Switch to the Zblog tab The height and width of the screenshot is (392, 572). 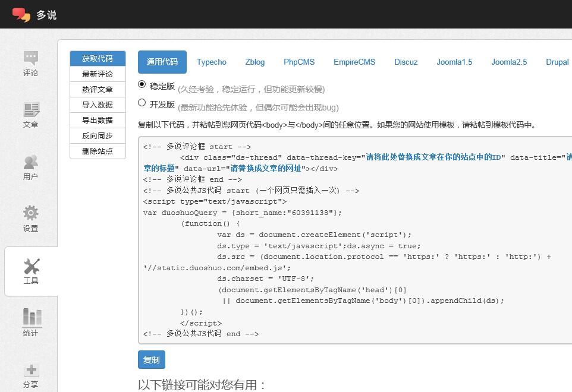click(x=255, y=62)
